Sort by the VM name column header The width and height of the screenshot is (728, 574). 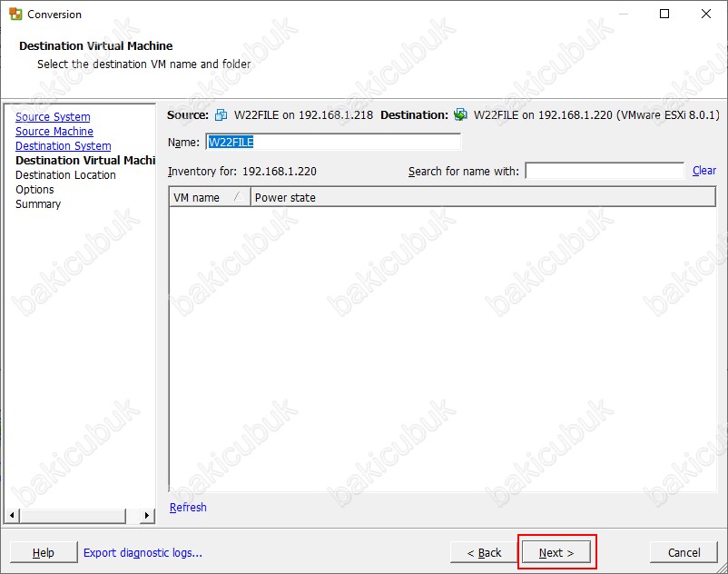(210, 197)
